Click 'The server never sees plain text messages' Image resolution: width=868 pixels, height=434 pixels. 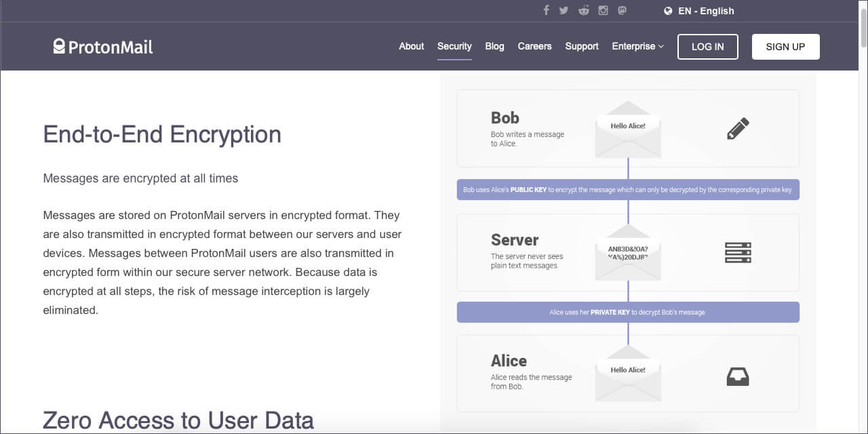(527, 261)
